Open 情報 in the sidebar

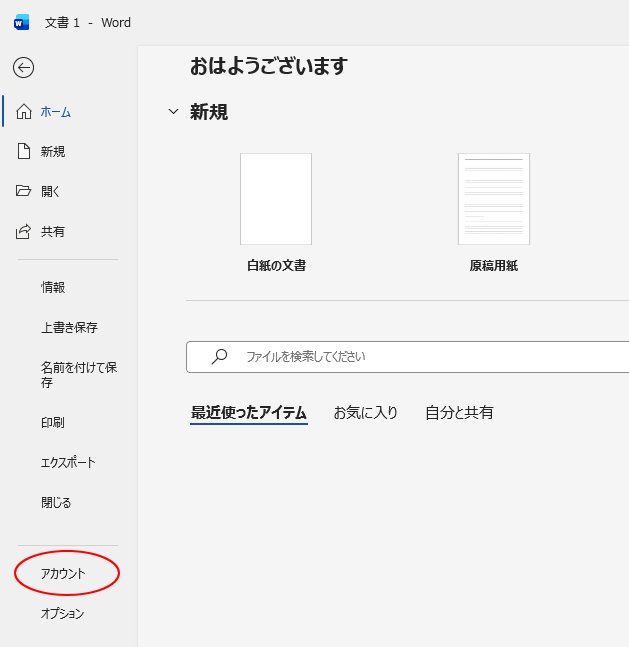coord(53,288)
